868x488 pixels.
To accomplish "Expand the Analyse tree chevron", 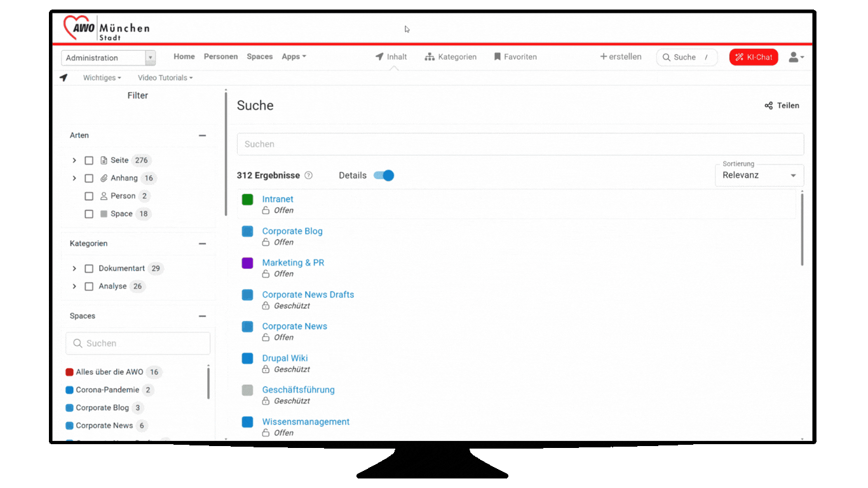I will (74, 287).
